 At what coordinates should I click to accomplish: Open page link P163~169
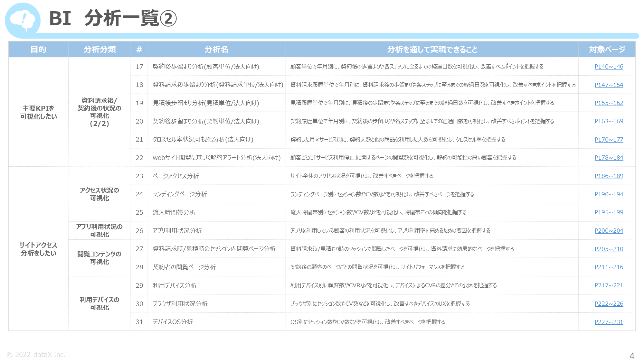click(609, 121)
